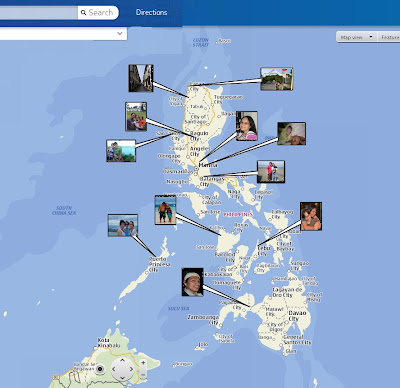Zoom in using the plus button
Screen dimensions: 400x388
click(x=143, y=362)
